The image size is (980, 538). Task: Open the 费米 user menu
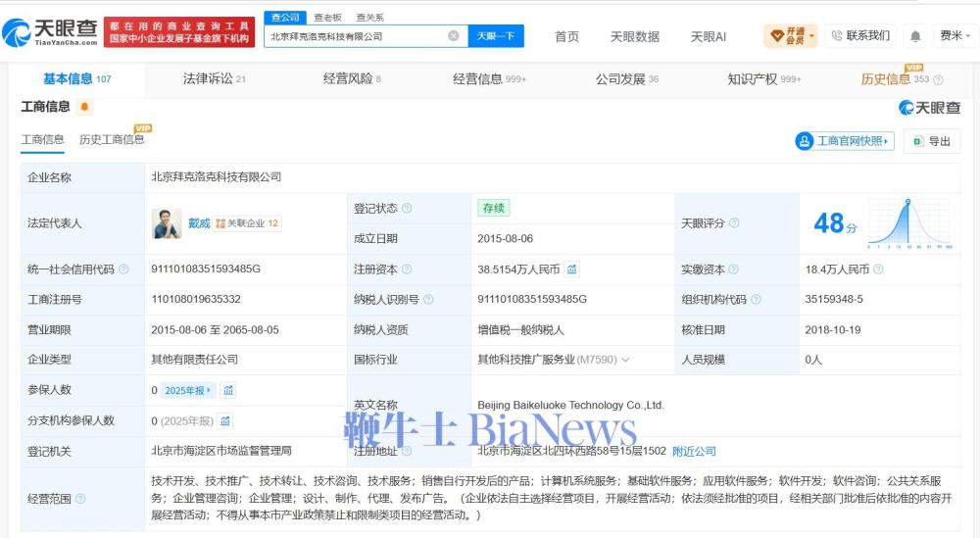click(x=955, y=36)
